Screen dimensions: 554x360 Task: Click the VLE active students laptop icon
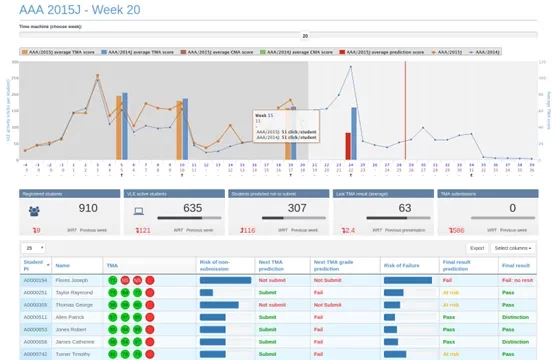(138, 211)
